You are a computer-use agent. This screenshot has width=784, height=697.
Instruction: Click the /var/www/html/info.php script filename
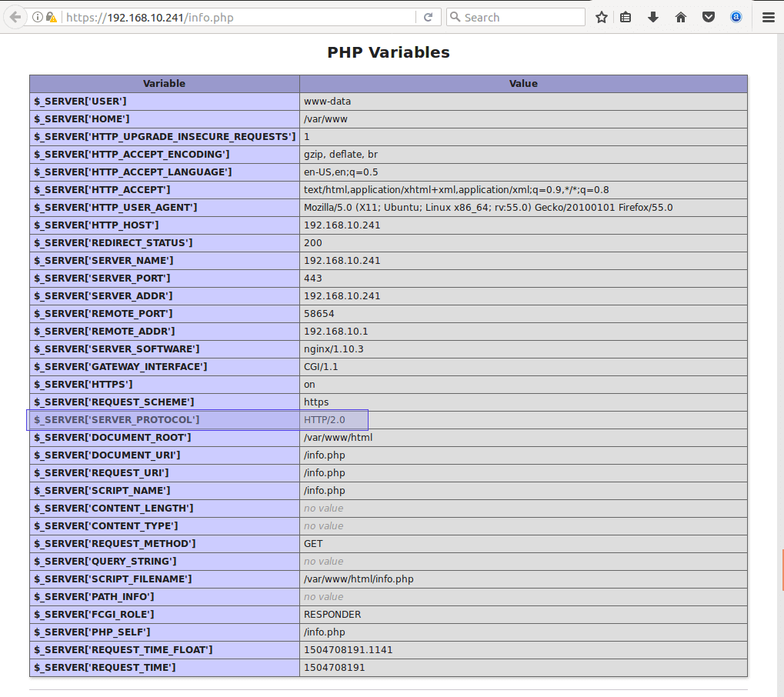(x=359, y=579)
